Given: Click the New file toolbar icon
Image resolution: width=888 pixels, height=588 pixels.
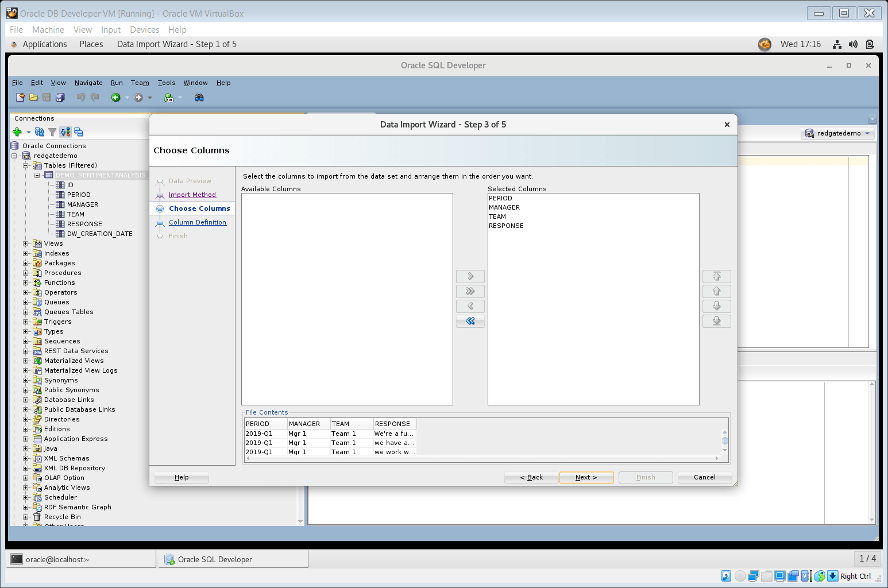Looking at the screenshot, I should [21, 98].
